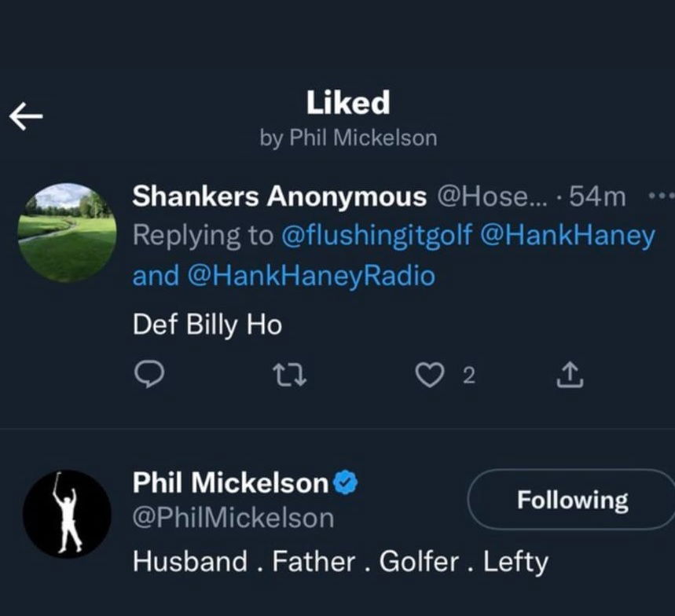Like the tweet with the heart icon
Image resolution: width=675 pixels, height=616 pixels.
click(429, 376)
